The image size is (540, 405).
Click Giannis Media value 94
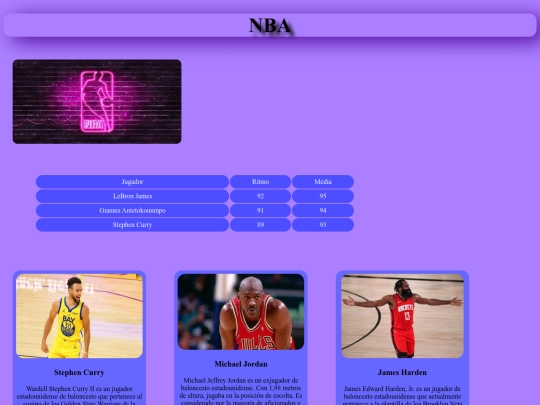[x=323, y=210]
